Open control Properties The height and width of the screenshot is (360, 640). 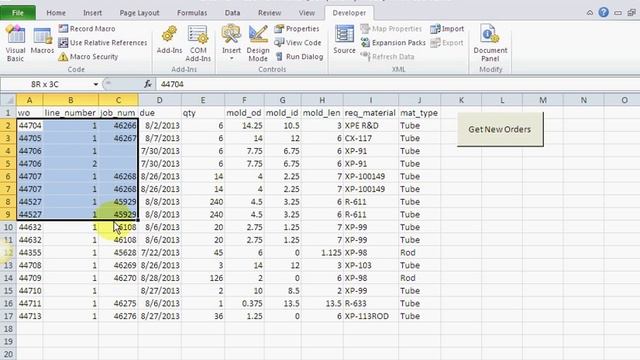297,29
